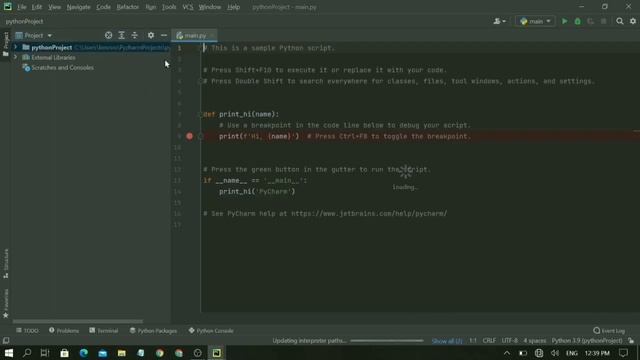Expand the External Libraries node

(16, 58)
